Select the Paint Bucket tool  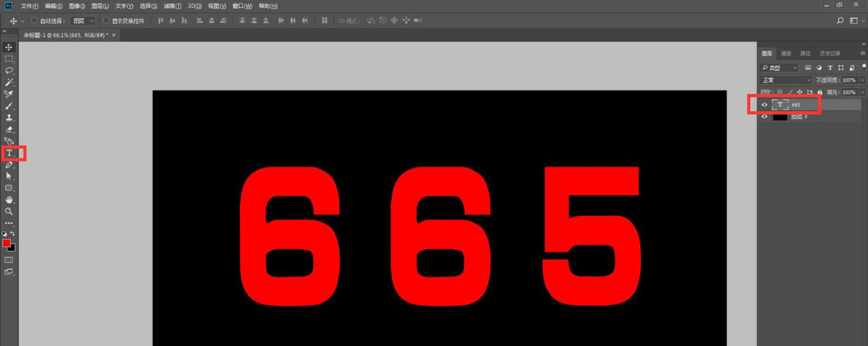pyautogui.click(x=9, y=141)
